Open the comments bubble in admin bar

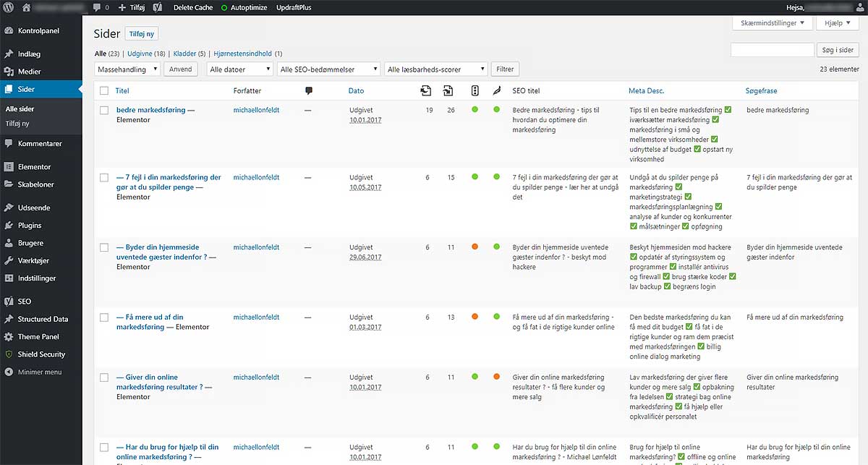click(x=101, y=7)
